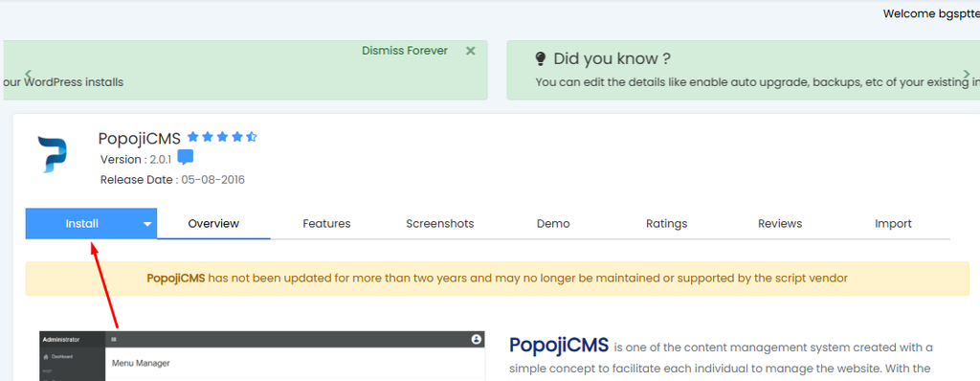
Task: Click the Dismiss Forever link
Action: [405, 51]
